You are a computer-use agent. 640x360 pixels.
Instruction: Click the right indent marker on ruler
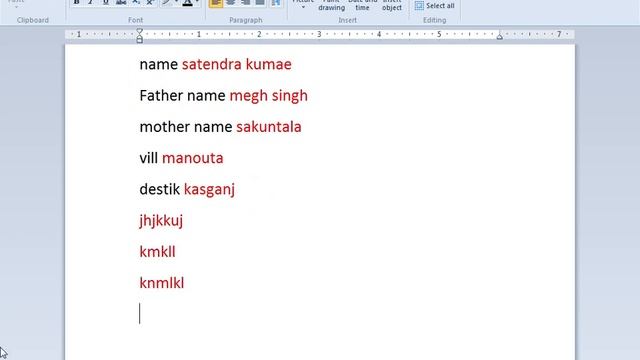pos(500,37)
